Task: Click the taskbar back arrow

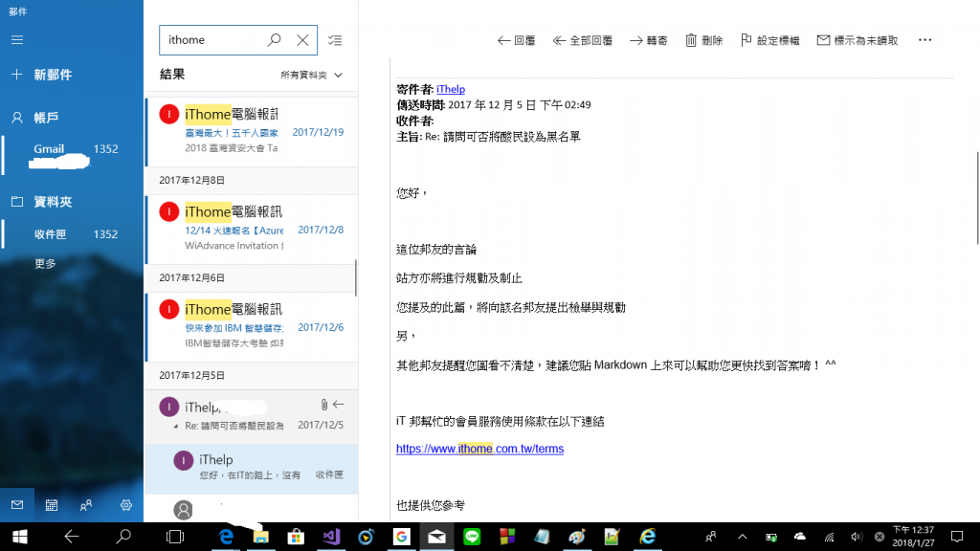Action: 71,537
